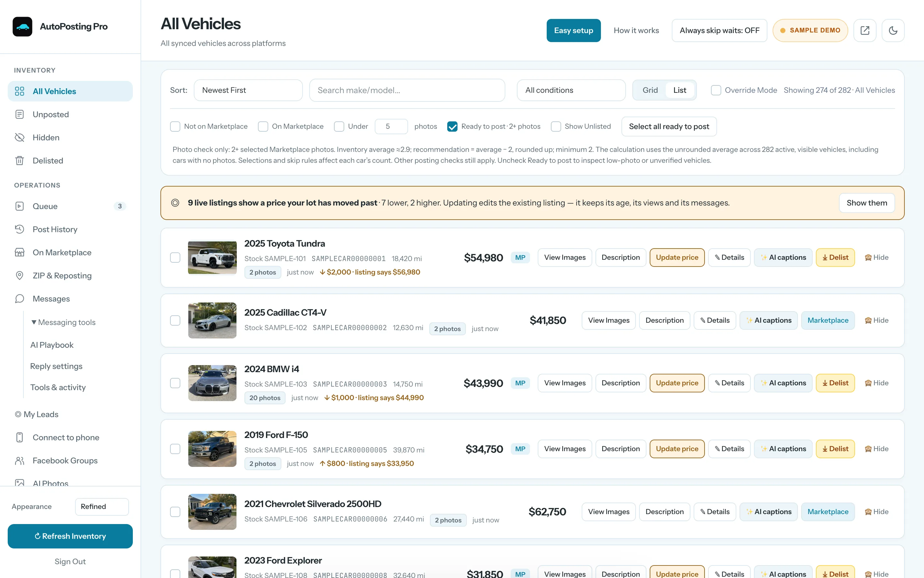The image size is (924, 578).
Task: Open AI Playbook in sidebar
Action: tap(52, 345)
